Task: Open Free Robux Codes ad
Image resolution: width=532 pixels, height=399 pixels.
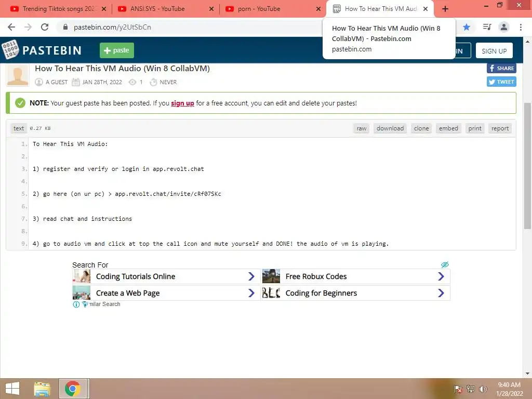Action: coord(356,276)
